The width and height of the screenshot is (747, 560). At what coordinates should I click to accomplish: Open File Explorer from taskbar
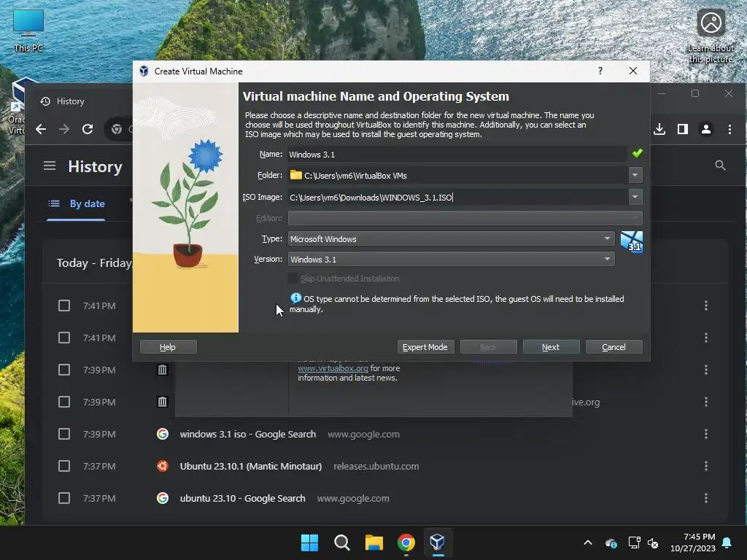click(x=374, y=542)
